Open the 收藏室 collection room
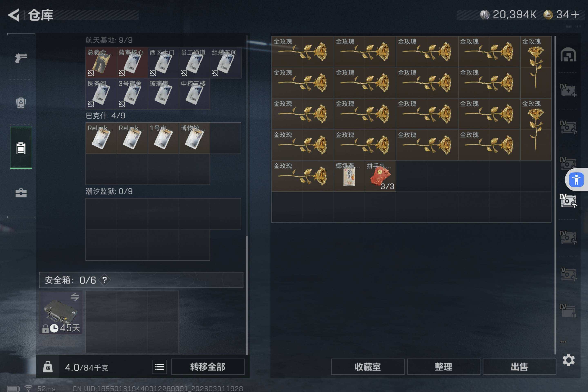This screenshot has height=392, width=588. click(368, 367)
